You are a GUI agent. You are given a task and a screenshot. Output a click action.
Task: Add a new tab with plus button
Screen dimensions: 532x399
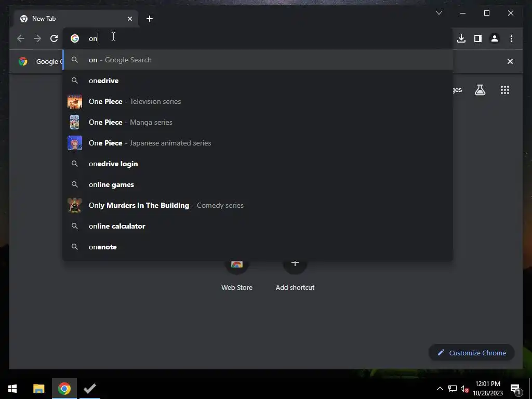[x=150, y=19]
